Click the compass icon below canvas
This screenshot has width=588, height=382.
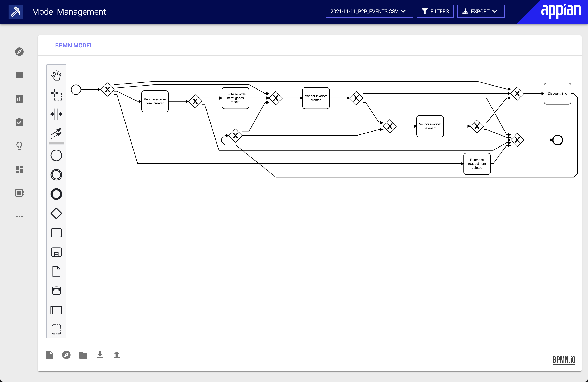click(x=66, y=355)
